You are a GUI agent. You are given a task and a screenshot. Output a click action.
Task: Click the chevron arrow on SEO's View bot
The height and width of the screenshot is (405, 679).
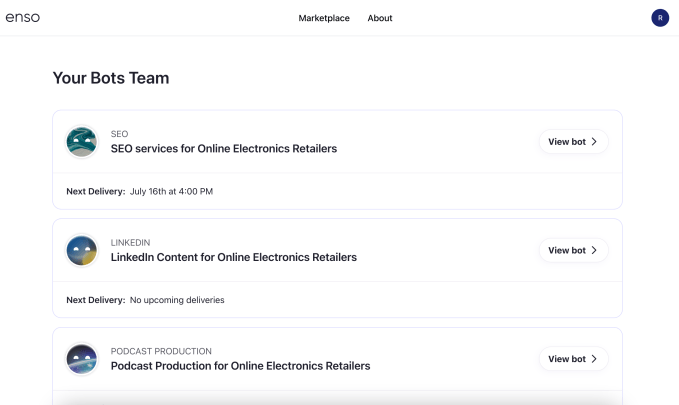tap(594, 142)
